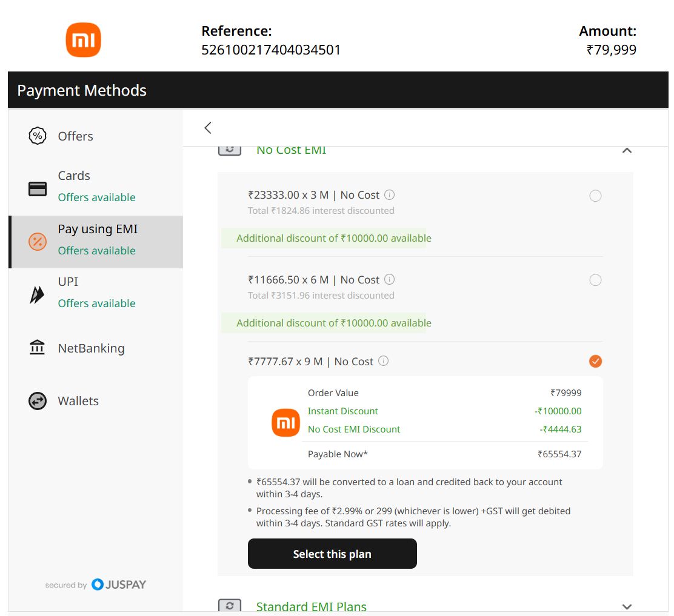This screenshot has width=674, height=616.
Task: Click info icon beside 6 M No Cost
Action: 390,280
